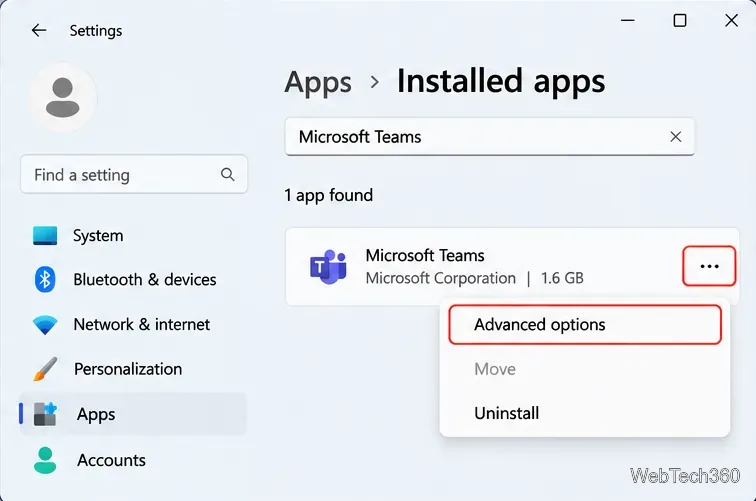Click the System monitor icon
This screenshot has width=756, height=501.
pos(45,236)
